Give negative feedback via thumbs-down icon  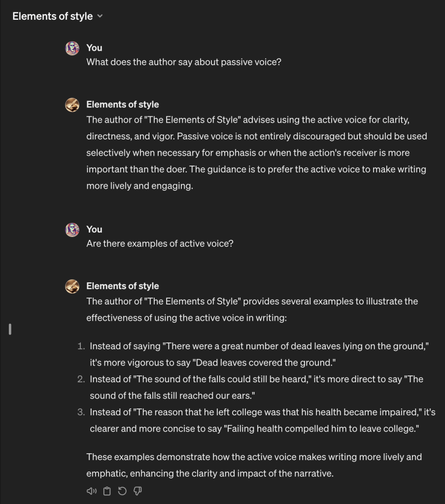137,491
